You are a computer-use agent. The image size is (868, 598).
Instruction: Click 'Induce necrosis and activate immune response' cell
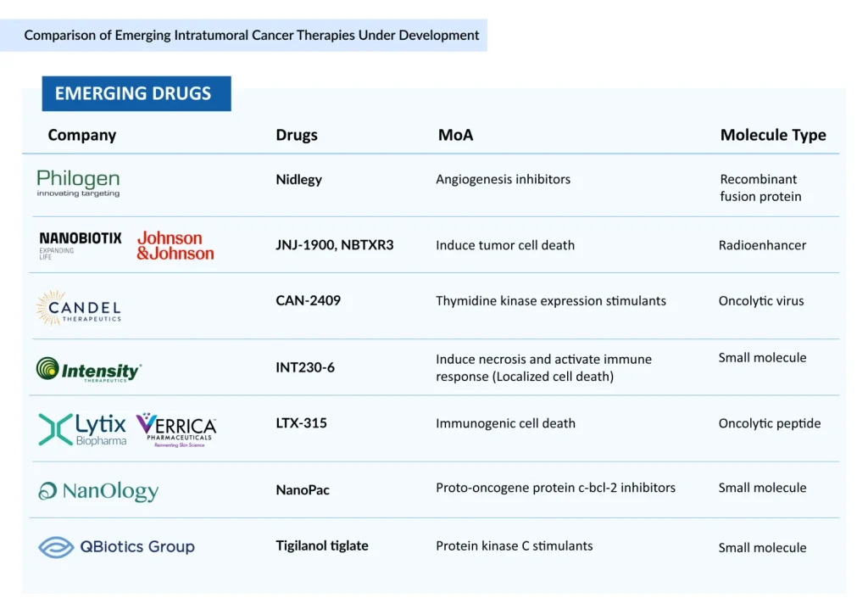(543, 367)
